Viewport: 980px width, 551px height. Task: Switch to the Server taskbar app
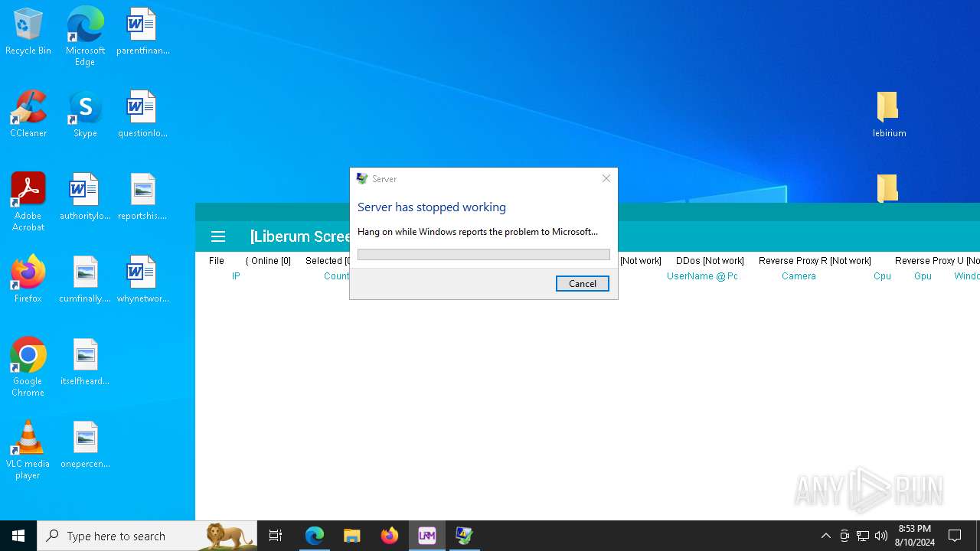coord(465,536)
